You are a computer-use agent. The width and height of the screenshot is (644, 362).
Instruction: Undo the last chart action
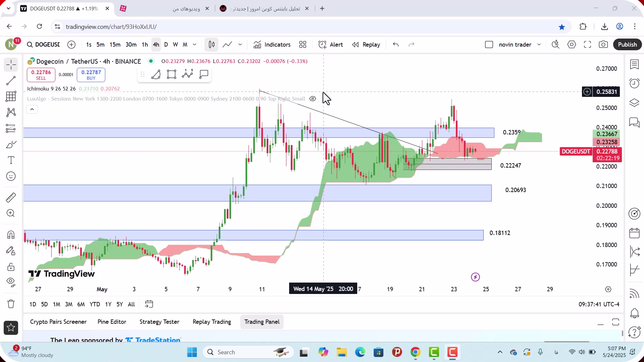click(x=396, y=45)
